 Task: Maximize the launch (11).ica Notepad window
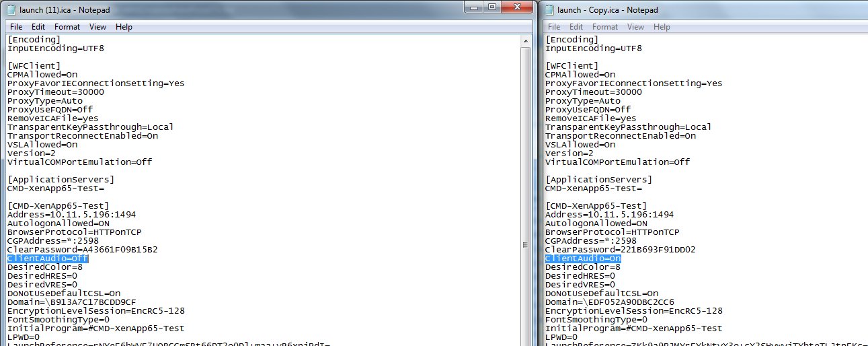click(x=492, y=7)
